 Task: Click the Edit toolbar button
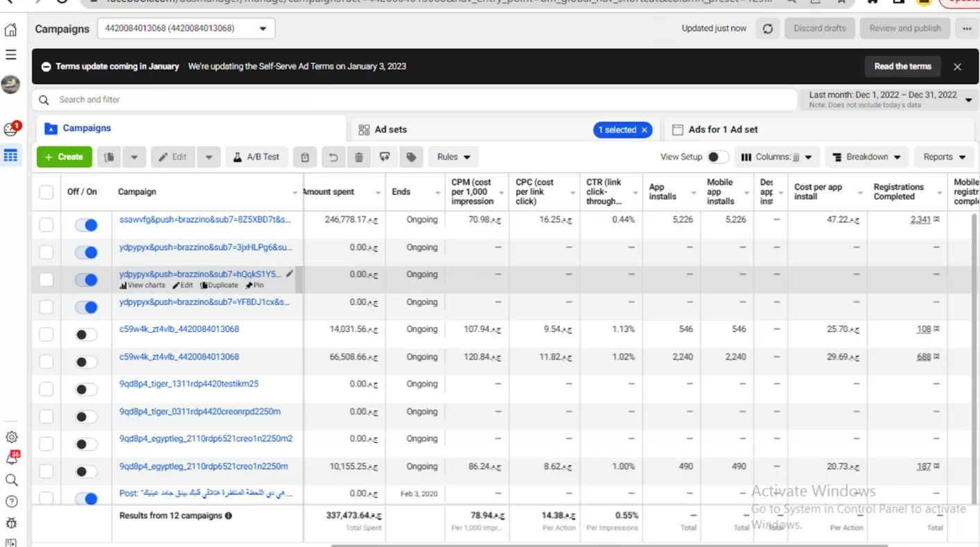tap(173, 157)
